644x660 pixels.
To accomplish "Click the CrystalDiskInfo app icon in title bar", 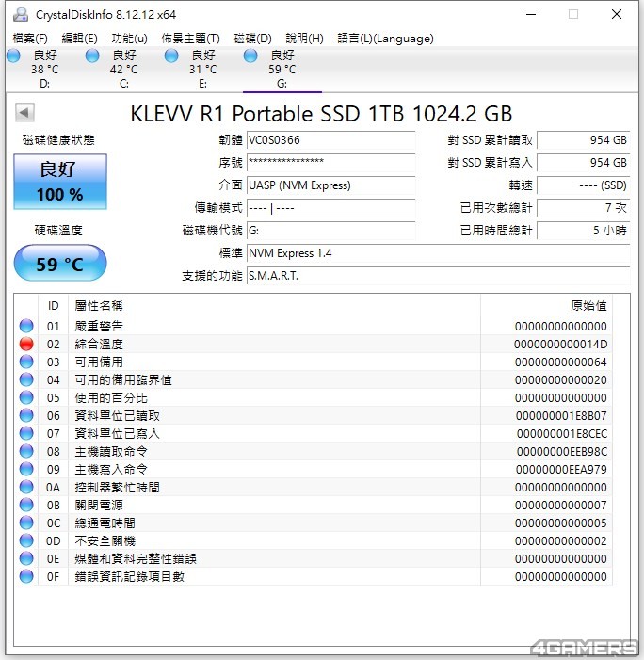I will [20, 14].
